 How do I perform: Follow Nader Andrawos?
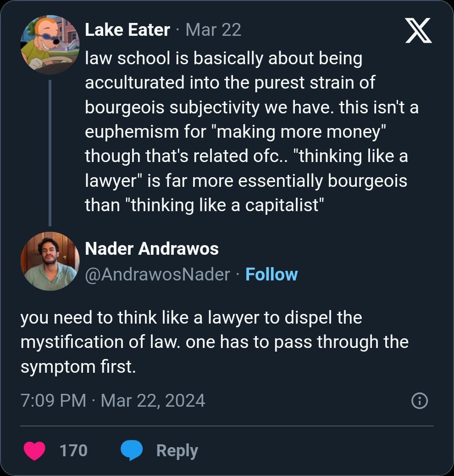click(271, 274)
